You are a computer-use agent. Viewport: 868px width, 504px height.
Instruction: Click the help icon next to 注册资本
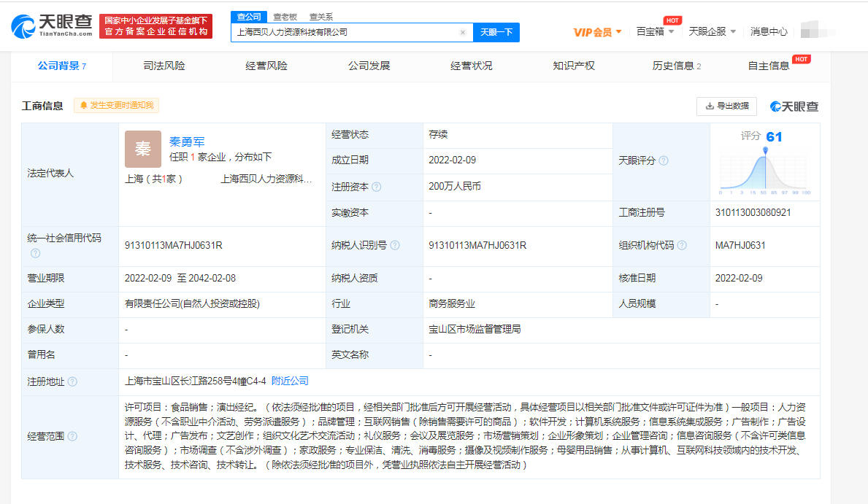pyautogui.click(x=377, y=187)
